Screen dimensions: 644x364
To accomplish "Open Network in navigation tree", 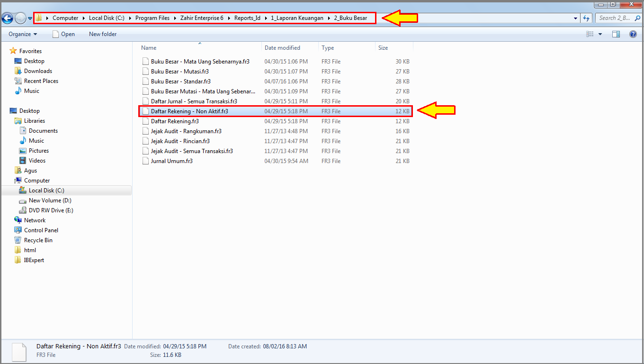I will click(35, 220).
